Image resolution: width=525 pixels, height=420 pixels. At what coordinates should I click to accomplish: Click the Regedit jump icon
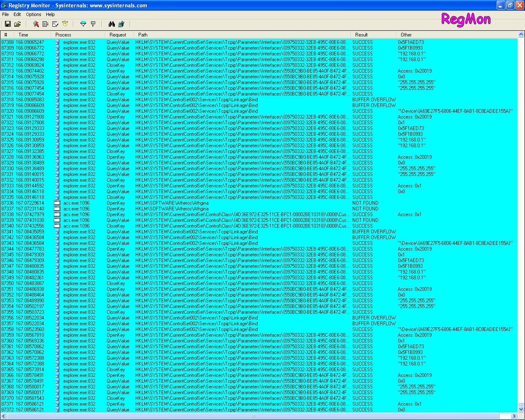(121, 24)
